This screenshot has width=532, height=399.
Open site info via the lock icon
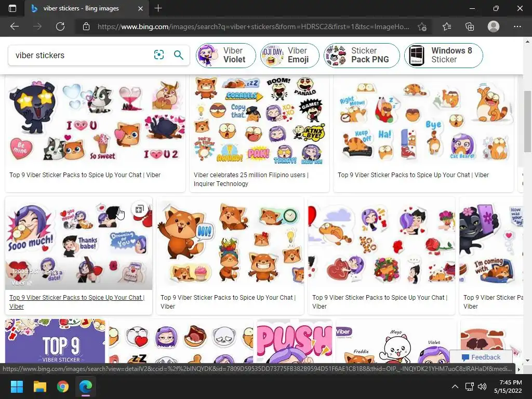click(x=86, y=26)
